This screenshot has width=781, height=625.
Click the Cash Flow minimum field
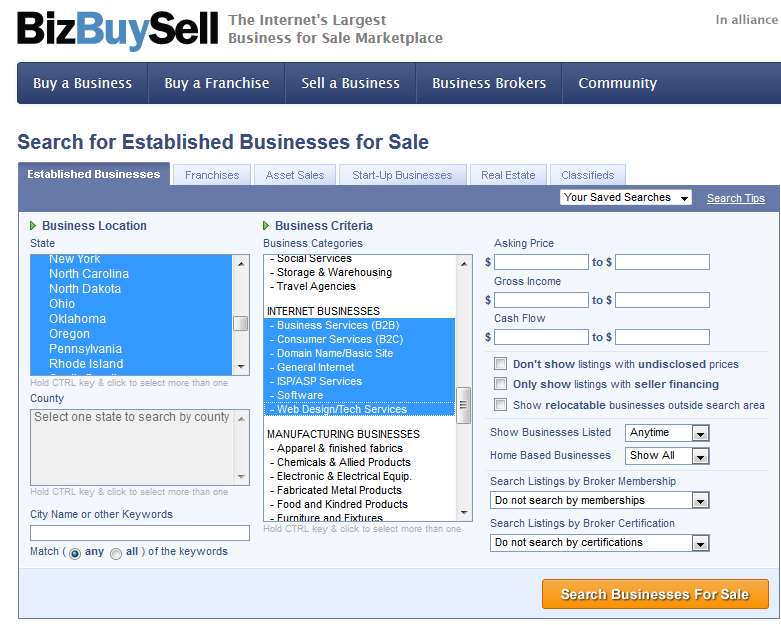pyautogui.click(x=541, y=337)
